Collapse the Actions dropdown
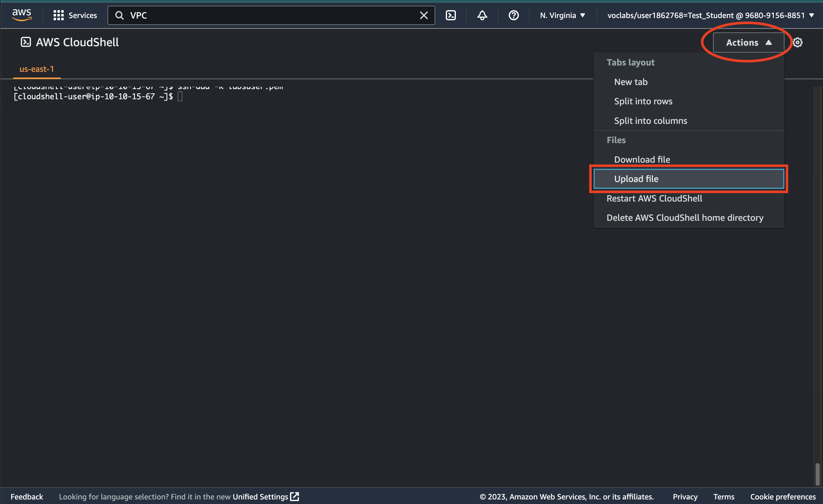Screen dimensions: 823x504 pos(748,42)
